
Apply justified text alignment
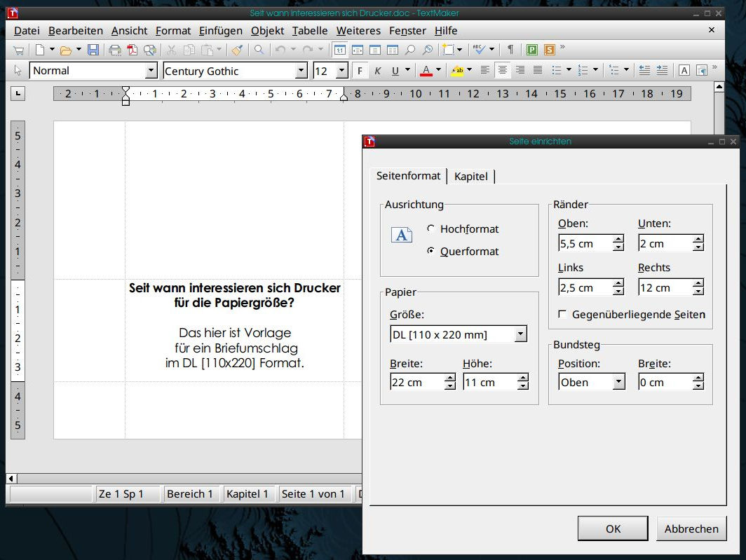[x=538, y=71]
